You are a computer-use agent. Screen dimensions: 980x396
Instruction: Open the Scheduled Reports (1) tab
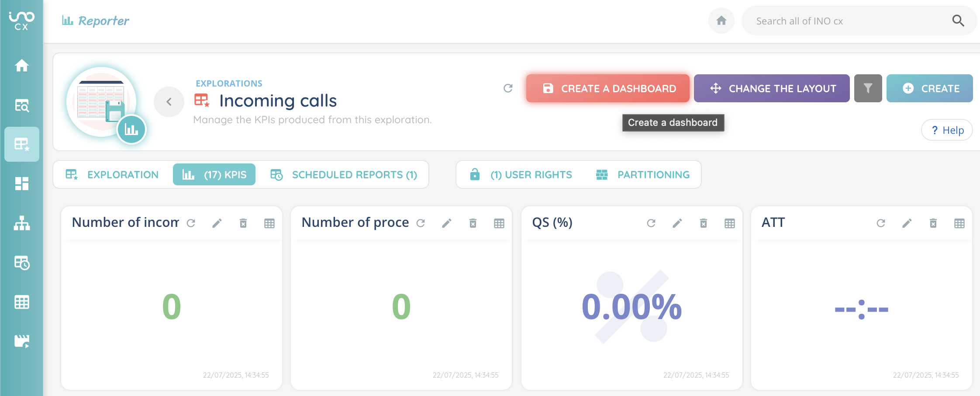(344, 175)
